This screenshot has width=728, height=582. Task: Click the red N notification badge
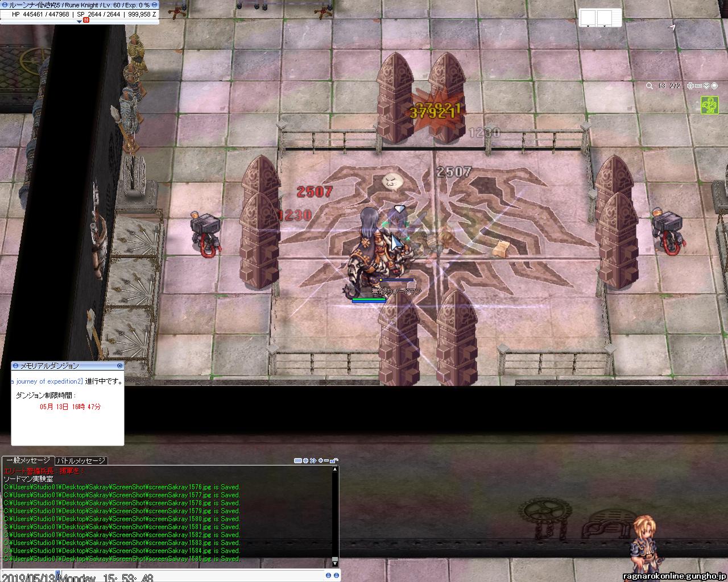coord(86,20)
